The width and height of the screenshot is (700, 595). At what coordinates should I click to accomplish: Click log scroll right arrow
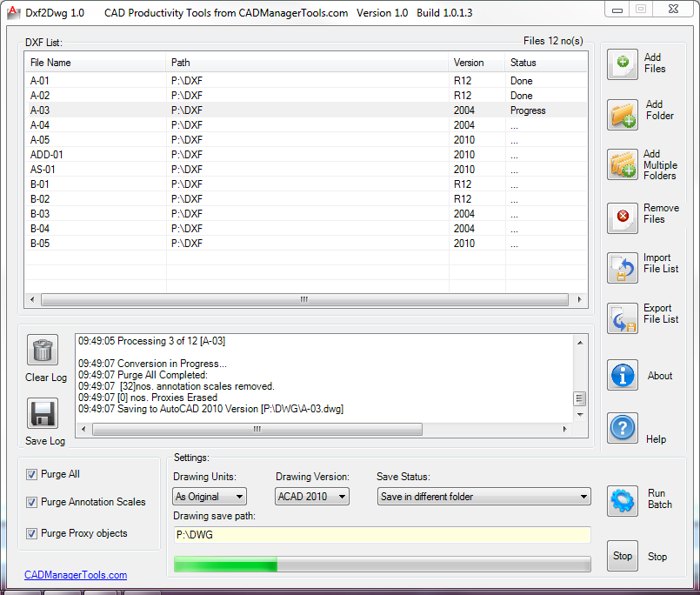(564, 429)
